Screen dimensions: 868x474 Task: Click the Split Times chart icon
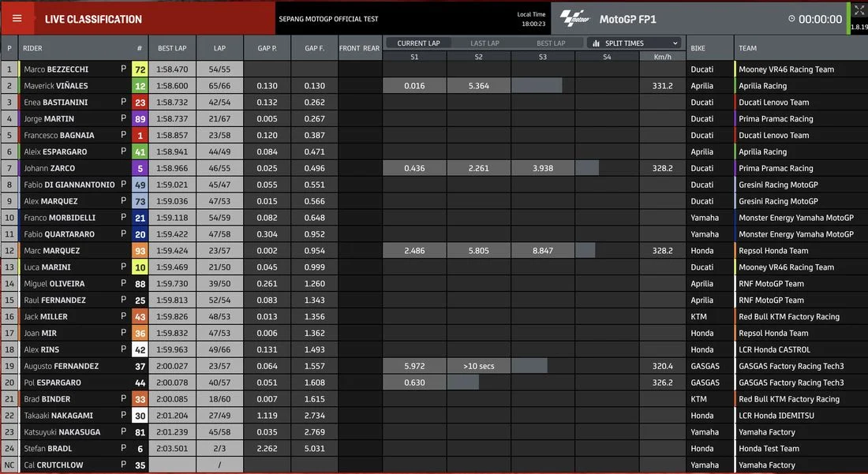(597, 43)
